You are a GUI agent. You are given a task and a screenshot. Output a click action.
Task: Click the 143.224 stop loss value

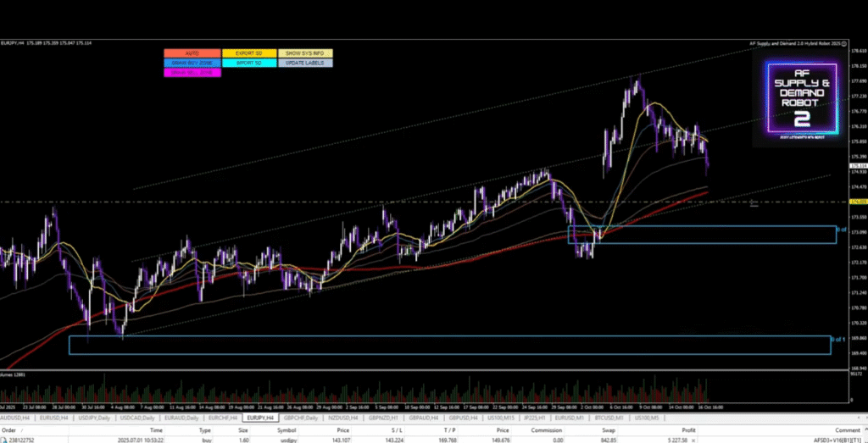point(392,440)
